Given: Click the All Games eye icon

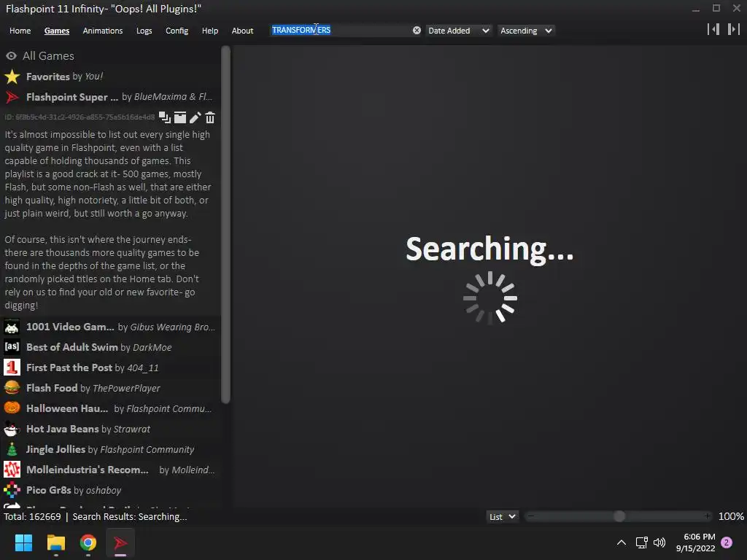Looking at the screenshot, I should [12, 56].
